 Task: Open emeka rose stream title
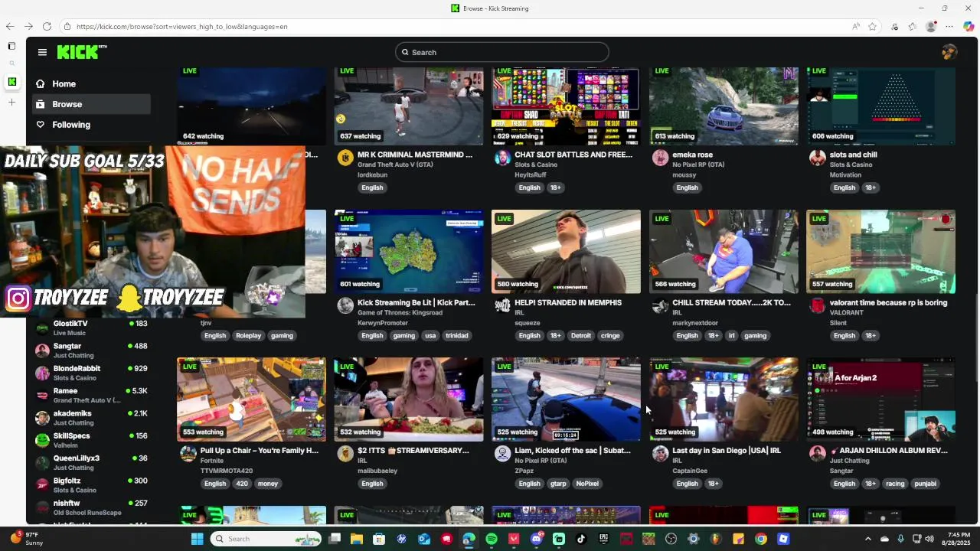[692, 155]
